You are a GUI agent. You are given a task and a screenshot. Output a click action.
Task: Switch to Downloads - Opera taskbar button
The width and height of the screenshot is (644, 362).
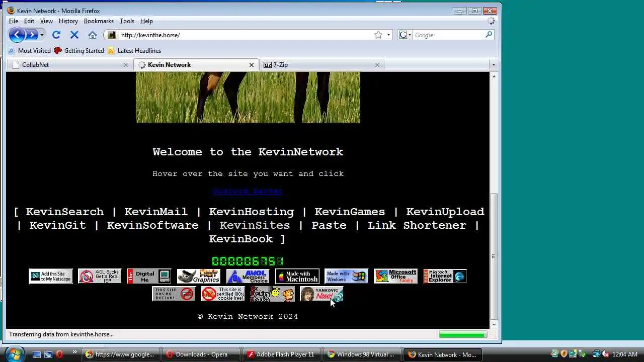point(200,354)
